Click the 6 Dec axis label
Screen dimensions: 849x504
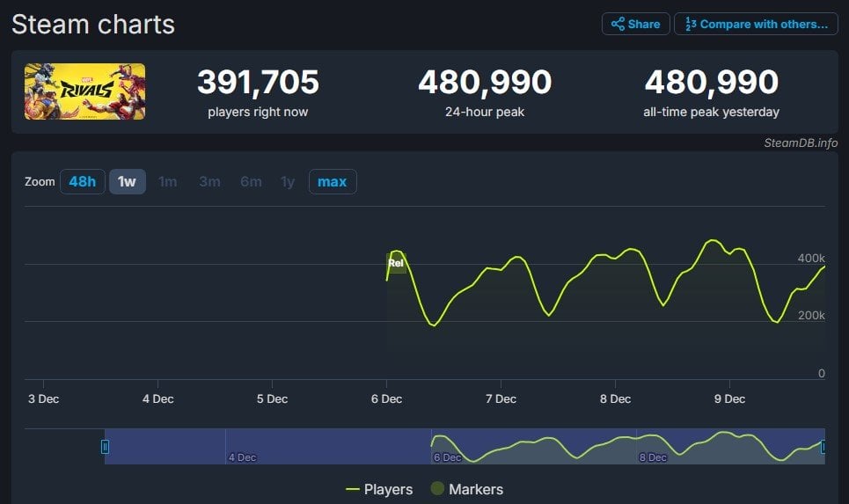tap(386, 399)
